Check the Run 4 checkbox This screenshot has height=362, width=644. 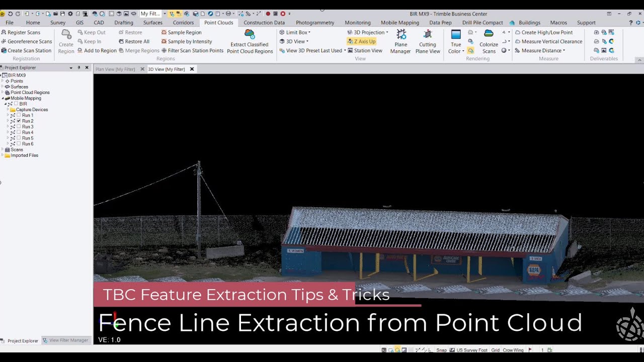click(19, 132)
